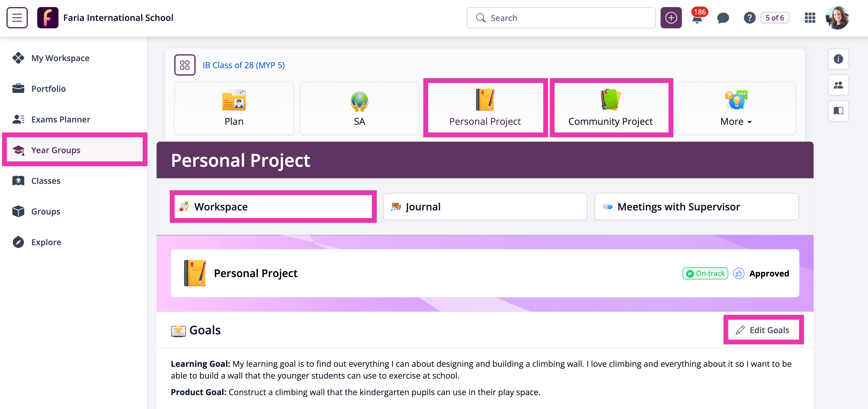Click the Approved thumbs-up icon

[x=739, y=273]
